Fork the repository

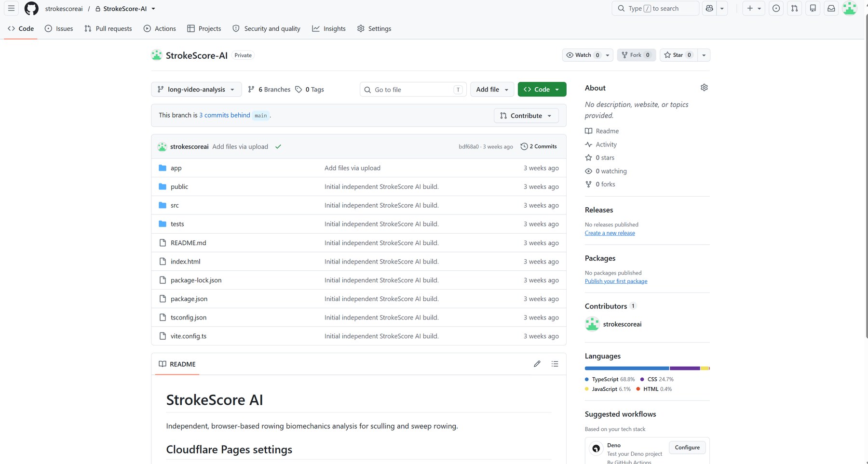637,55
